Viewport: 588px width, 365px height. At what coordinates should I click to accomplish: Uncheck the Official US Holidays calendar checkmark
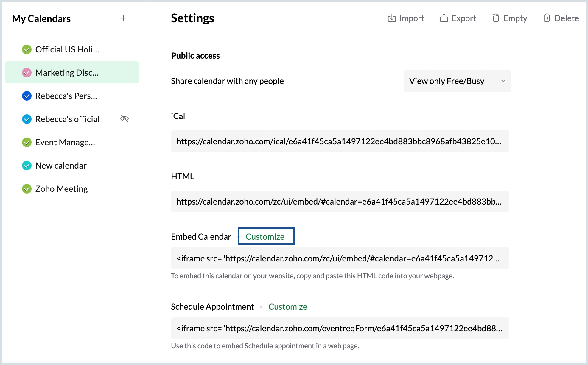point(27,49)
